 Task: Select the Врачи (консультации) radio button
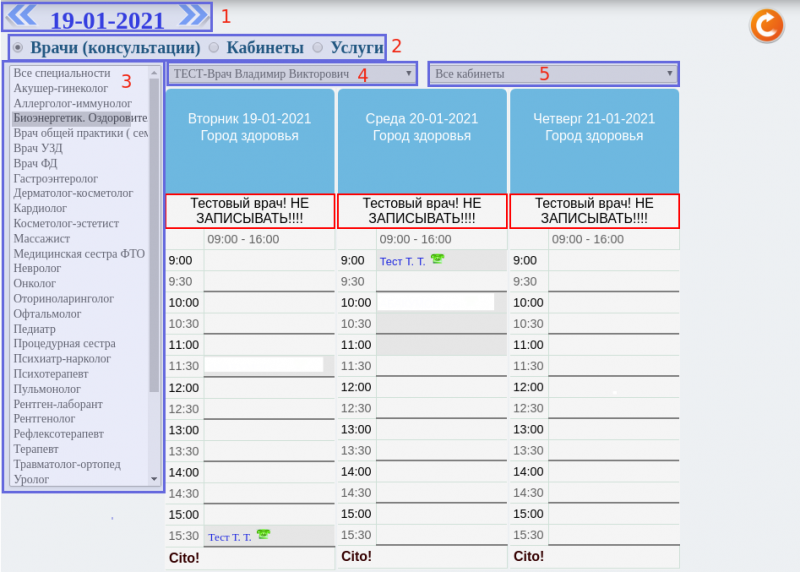point(19,47)
